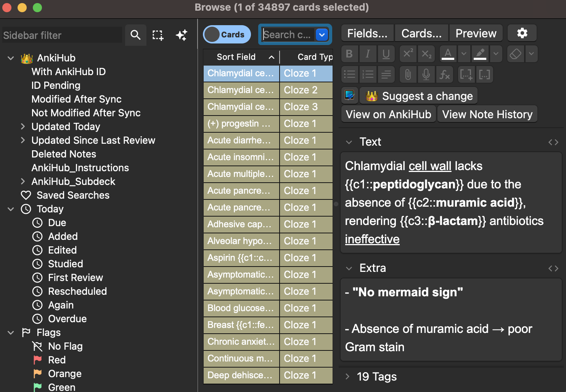Click the sidebar search magnifier icon
The height and width of the screenshot is (392, 566).
[x=135, y=35]
